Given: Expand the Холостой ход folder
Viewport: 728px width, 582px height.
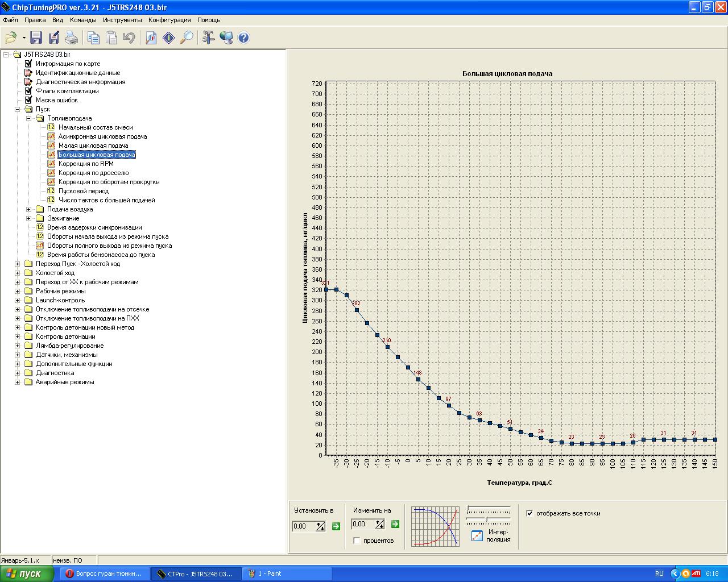Looking at the screenshot, I should click(17, 273).
